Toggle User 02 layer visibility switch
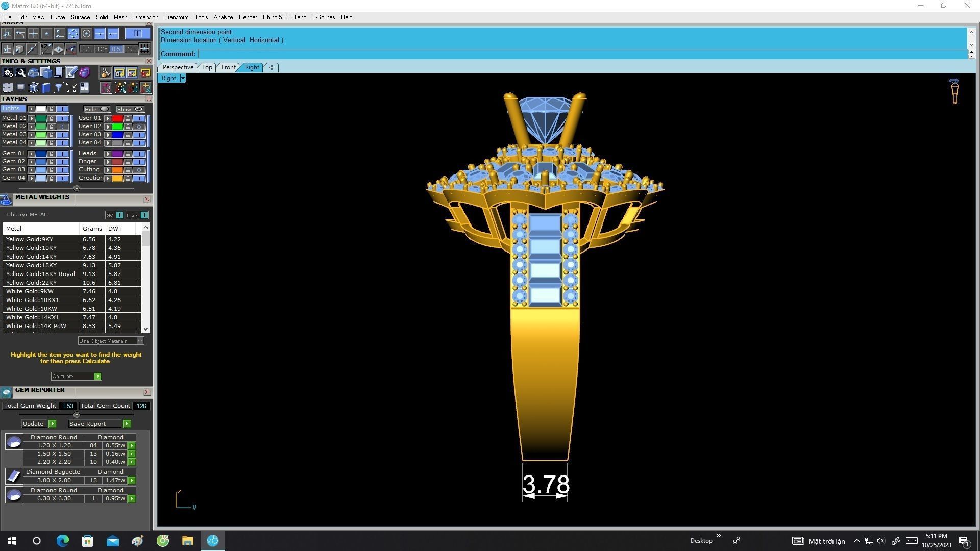 click(x=138, y=127)
